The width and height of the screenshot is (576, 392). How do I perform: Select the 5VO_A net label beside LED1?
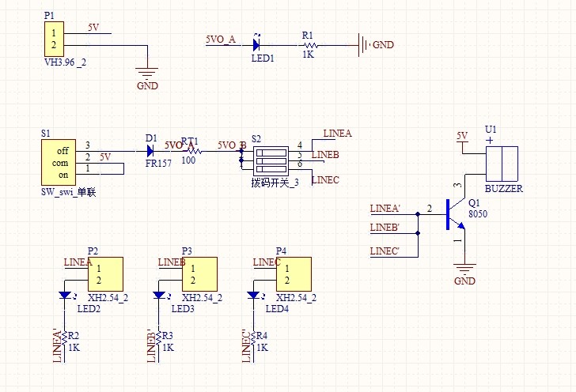(x=221, y=40)
